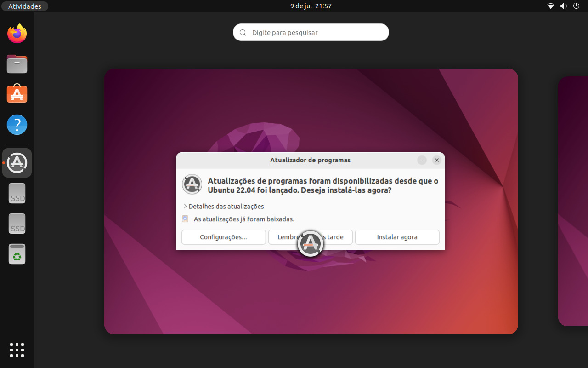Viewport: 588px width, 368px height.
Task: Open the Help icon in the dock
Action: [17, 125]
